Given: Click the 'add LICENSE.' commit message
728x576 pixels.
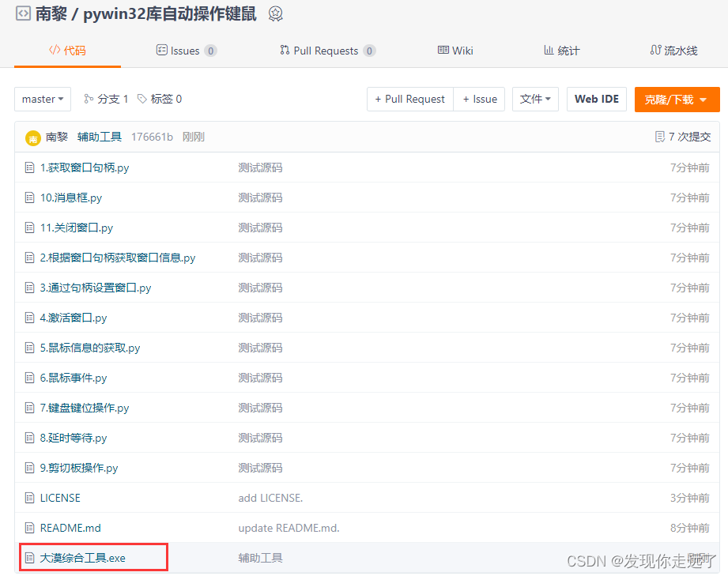Looking at the screenshot, I should 270,498.
